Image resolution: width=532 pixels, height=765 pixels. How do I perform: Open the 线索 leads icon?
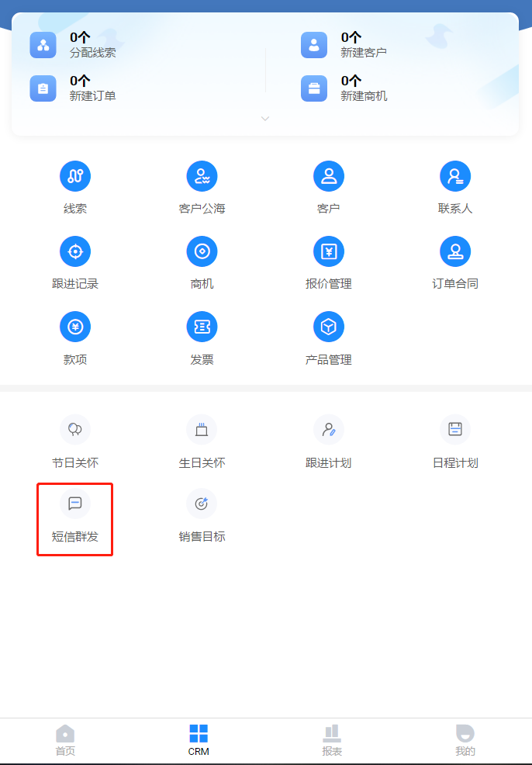pos(75,176)
